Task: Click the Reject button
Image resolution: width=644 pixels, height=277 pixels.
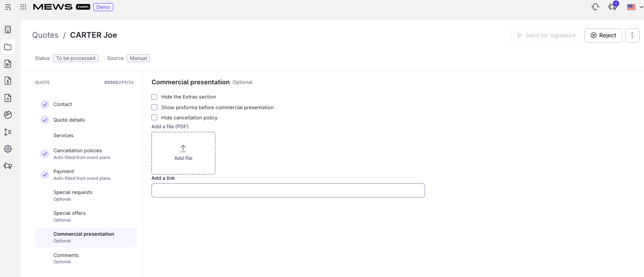Action: [x=603, y=36]
